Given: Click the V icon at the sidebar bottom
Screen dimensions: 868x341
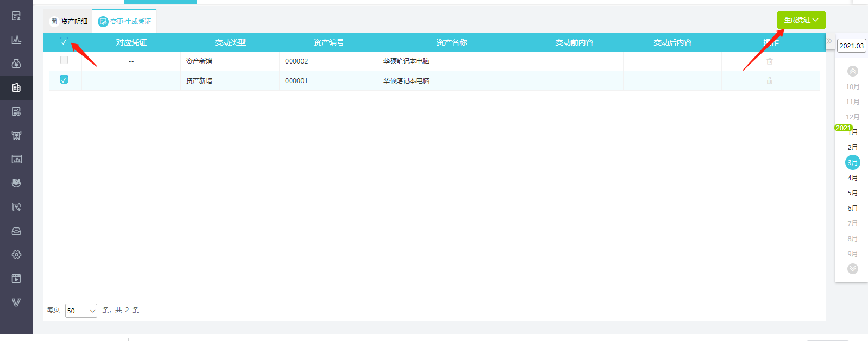Looking at the screenshot, I should click(16, 302).
